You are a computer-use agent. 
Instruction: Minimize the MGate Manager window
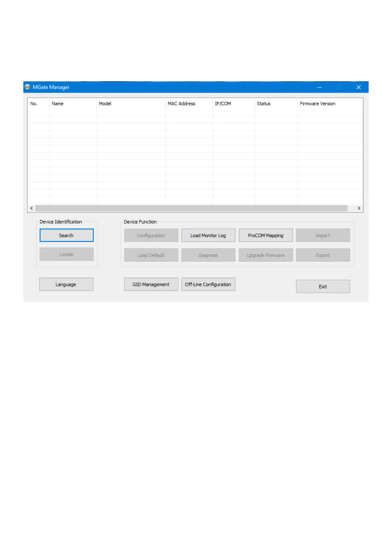[319, 87]
